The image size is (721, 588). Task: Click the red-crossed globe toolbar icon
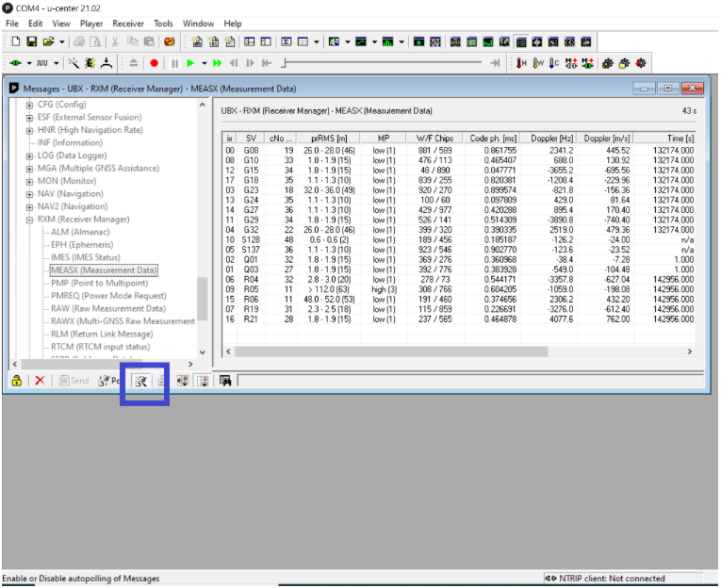click(x=170, y=41)
